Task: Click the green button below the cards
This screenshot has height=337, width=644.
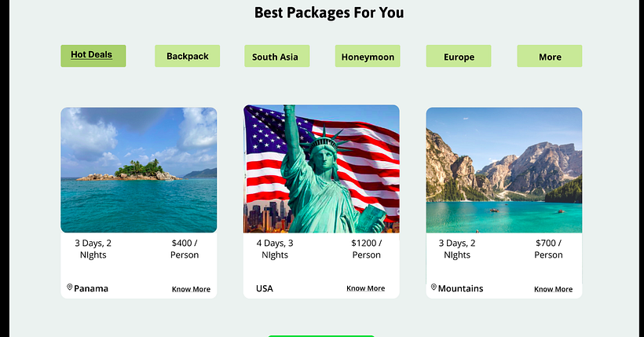Action: tap(321, 336)
